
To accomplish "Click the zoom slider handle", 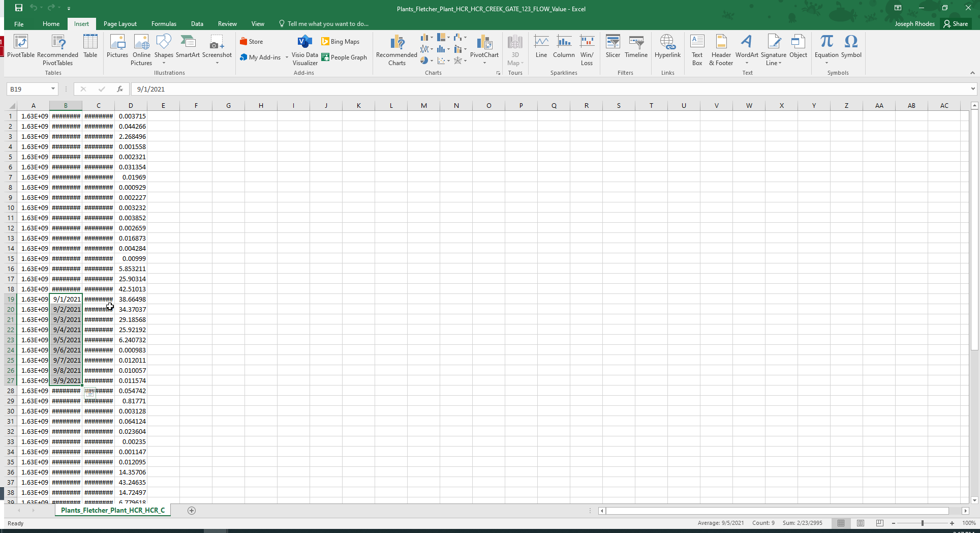I will pyautogui.click(x=923, y=523).
